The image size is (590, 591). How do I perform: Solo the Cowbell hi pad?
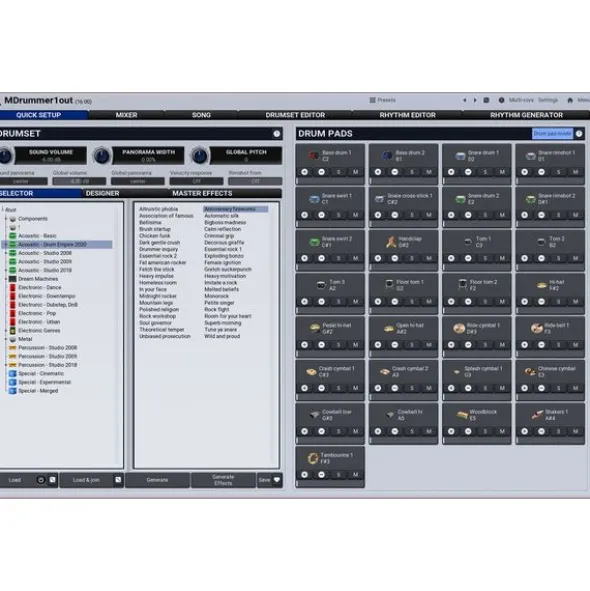(412, 431)
